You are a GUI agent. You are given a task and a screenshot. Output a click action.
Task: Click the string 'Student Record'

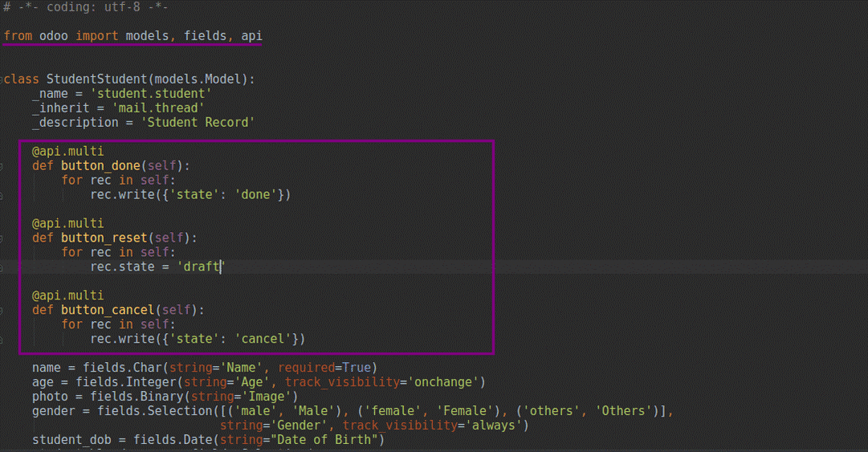(x=198, y=122)
